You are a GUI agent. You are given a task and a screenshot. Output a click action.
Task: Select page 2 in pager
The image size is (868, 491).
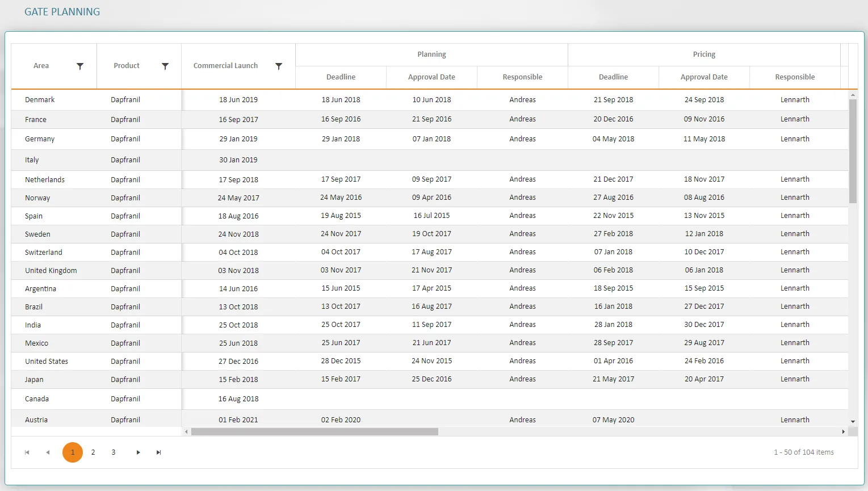click(x=93, y=452)
